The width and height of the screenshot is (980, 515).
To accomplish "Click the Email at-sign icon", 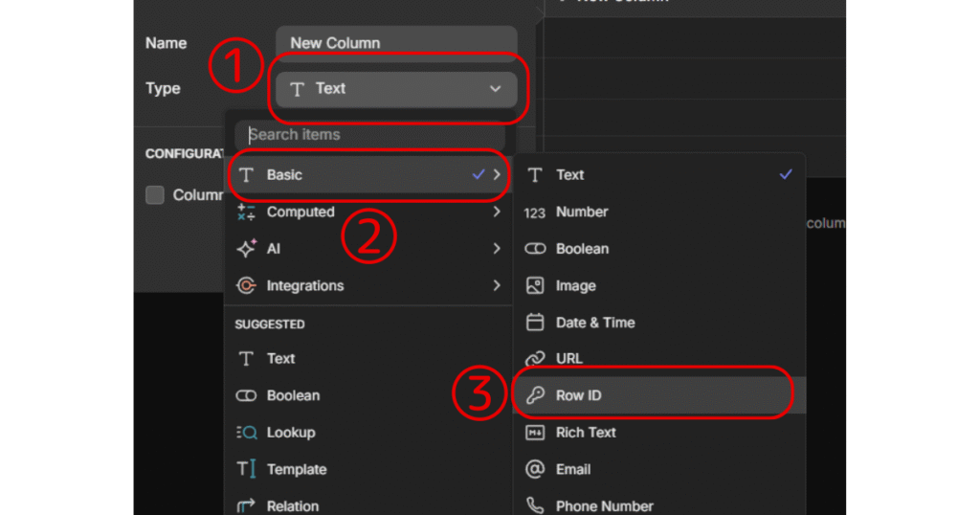I will pyautogui.click(x=535, y=469).
